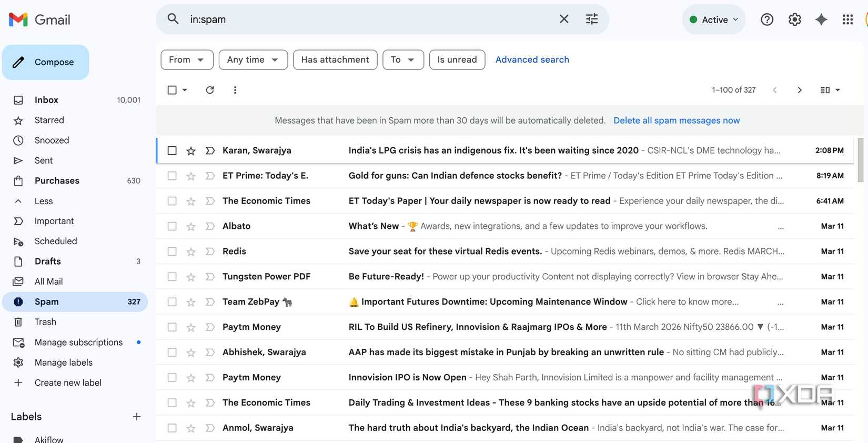Mark Anmol, Swarajya email as important
Viewport: 868px width, 443px height.
coord(210,429)
